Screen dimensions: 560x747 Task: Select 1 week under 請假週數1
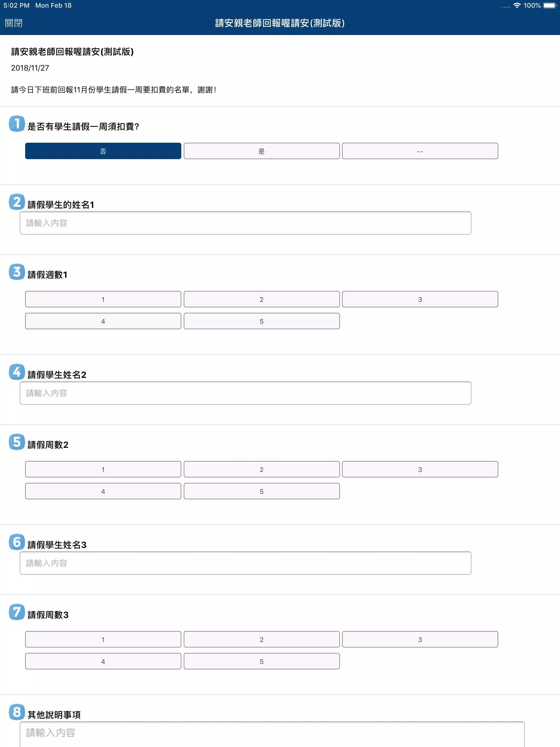coord(103,299)
